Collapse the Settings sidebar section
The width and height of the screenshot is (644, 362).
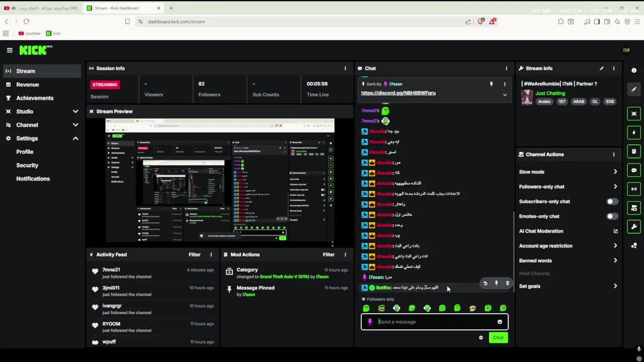point(75,138)
